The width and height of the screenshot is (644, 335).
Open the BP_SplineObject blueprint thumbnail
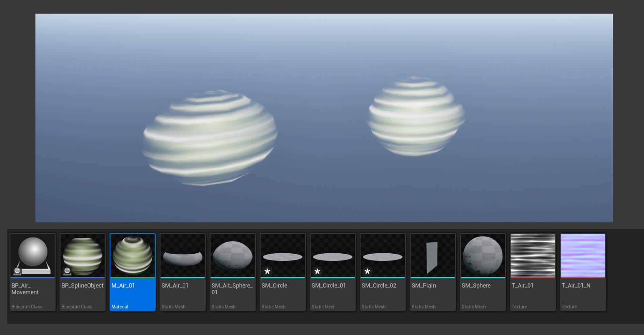pos(82,255)
